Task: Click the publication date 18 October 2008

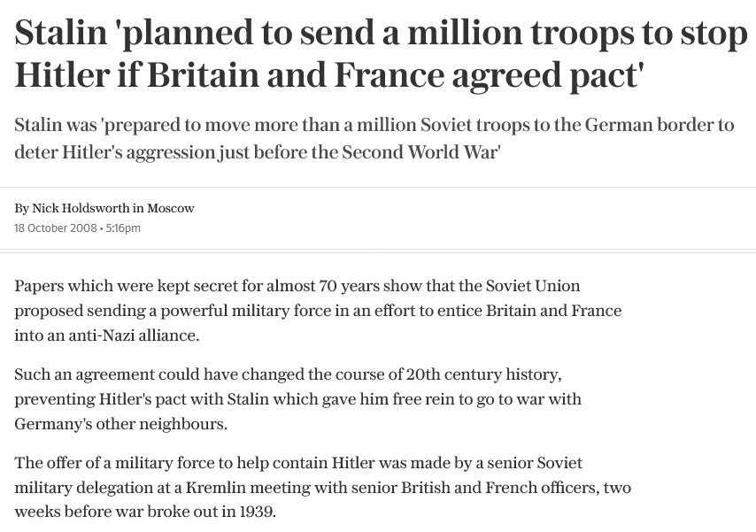Action: coord(56,228)
